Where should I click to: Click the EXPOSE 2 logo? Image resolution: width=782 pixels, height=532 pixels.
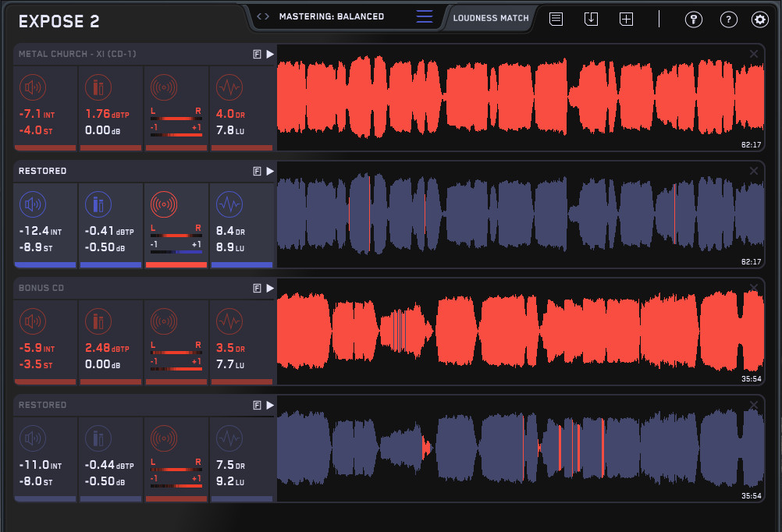[x=59, y=21]
